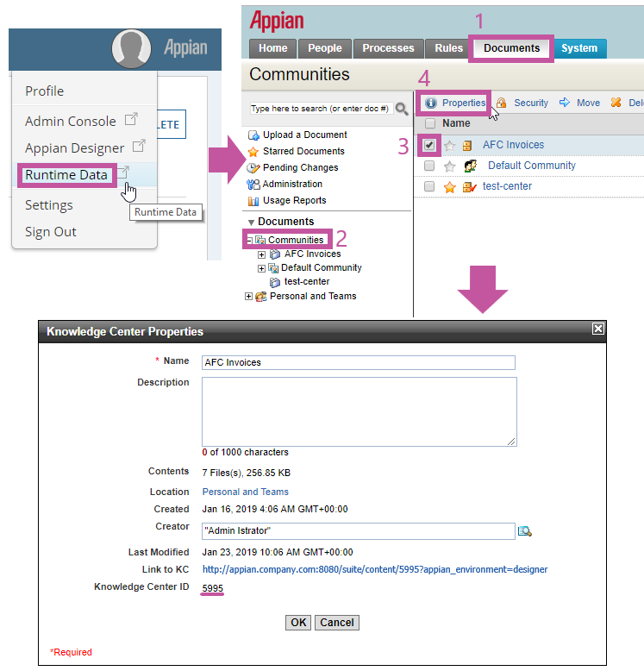Click Delete X icon in toolbar
This screenshot has height=671, width=644.
[616, 103]
